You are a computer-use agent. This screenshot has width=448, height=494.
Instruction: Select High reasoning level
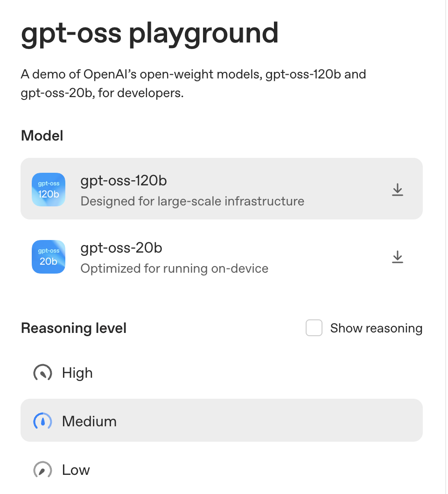(77, 373)
